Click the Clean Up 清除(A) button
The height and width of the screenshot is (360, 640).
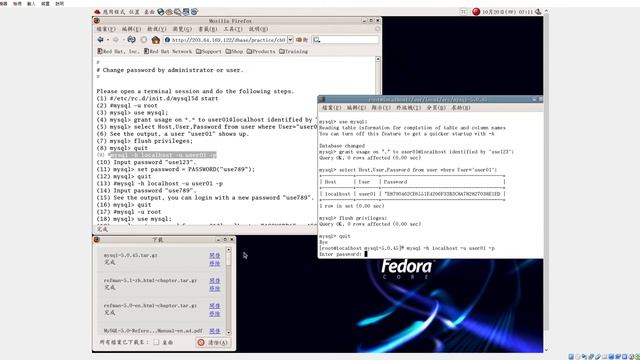click(213, 342)
